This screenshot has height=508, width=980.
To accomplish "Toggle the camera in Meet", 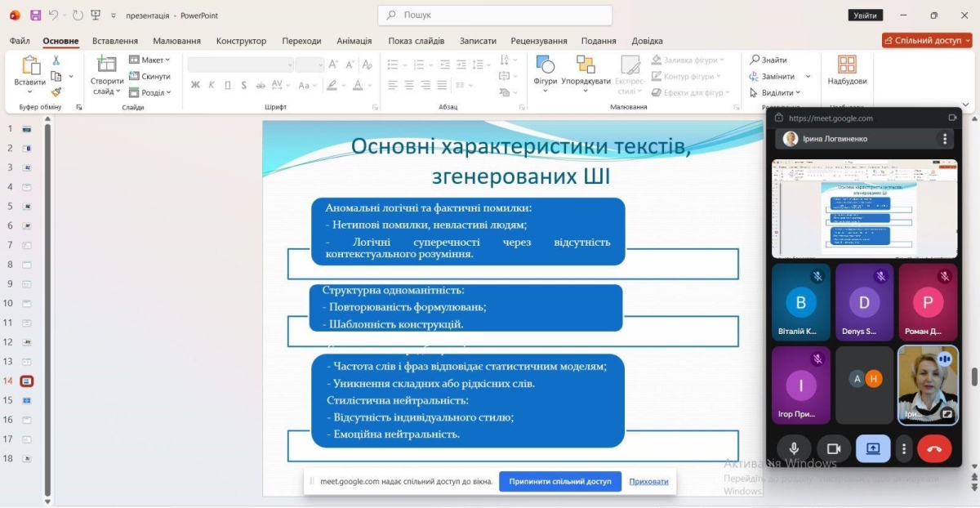I will pyautogui.click(x=834, y=448).
